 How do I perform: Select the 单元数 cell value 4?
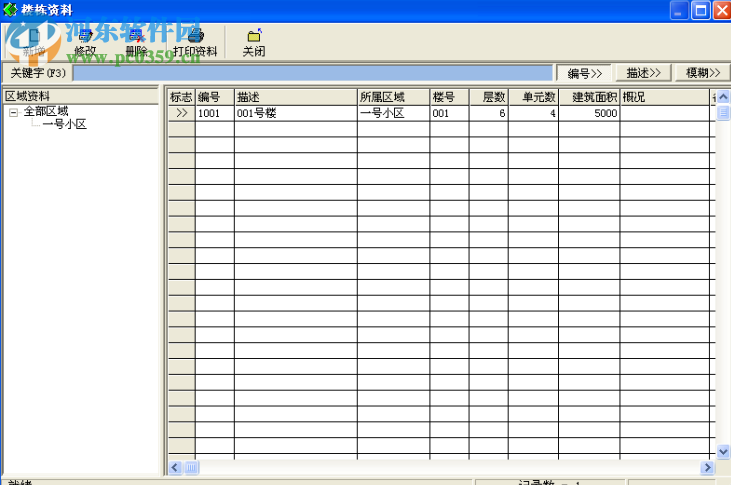pos(533,113)
